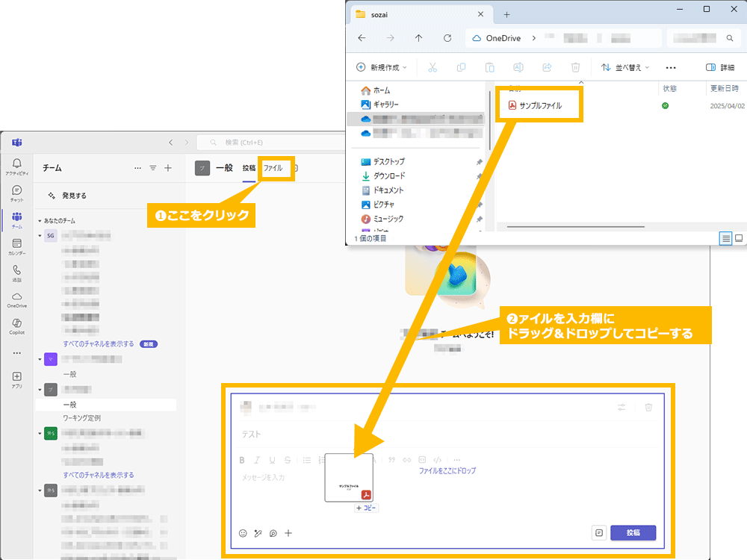The width and height of the screenshot is (747, 560).
Task: Click share icon in Explorer toolbar
Action: [547, 68]
